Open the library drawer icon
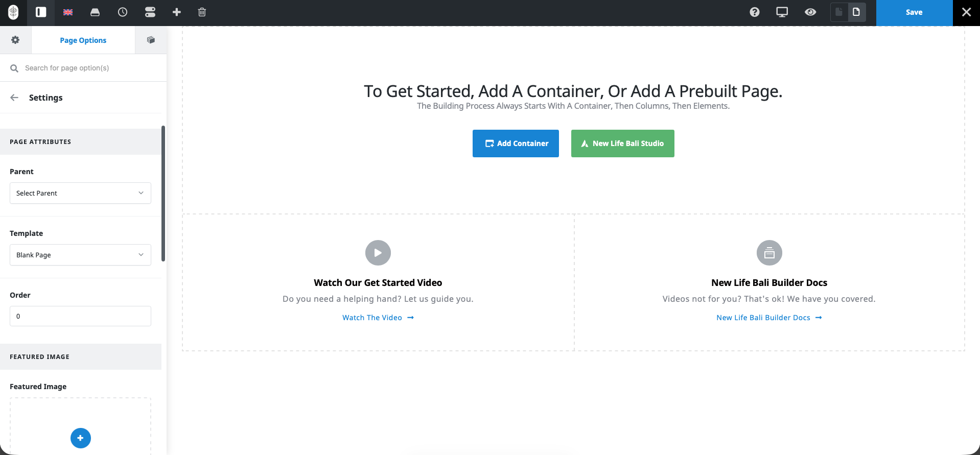 point(95,12)
